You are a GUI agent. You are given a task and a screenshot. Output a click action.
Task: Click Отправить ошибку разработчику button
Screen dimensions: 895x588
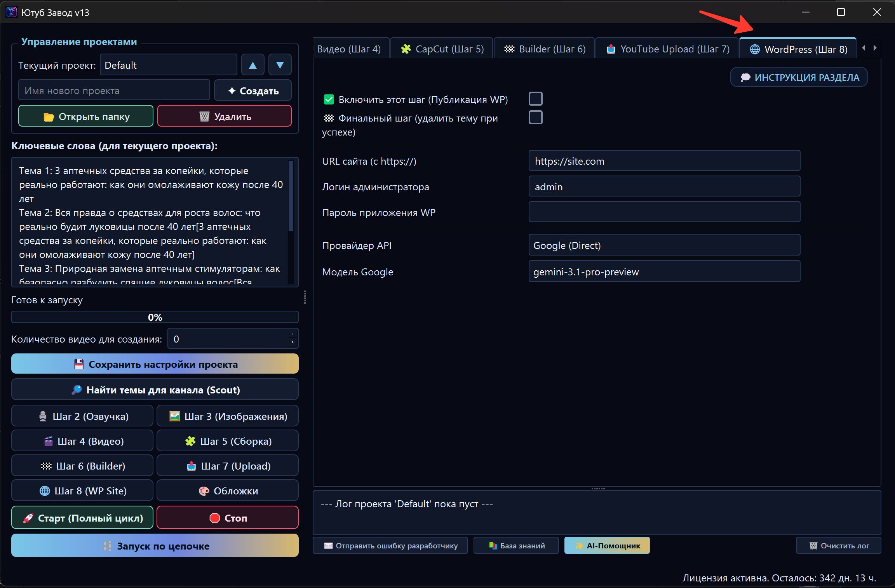390,545
